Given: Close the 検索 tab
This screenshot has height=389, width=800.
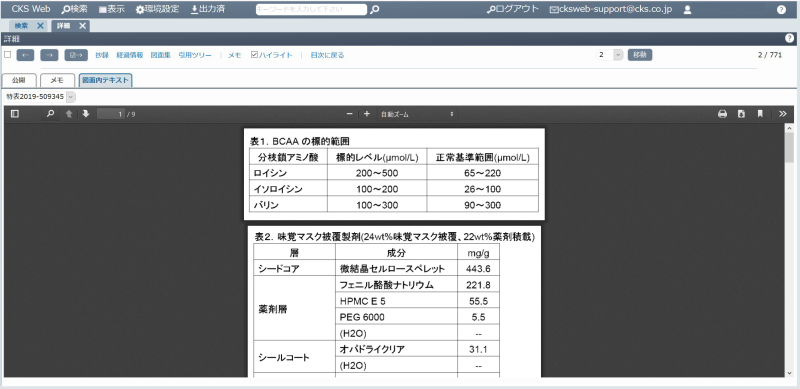Looking at the screenshot, I should 41,26.
